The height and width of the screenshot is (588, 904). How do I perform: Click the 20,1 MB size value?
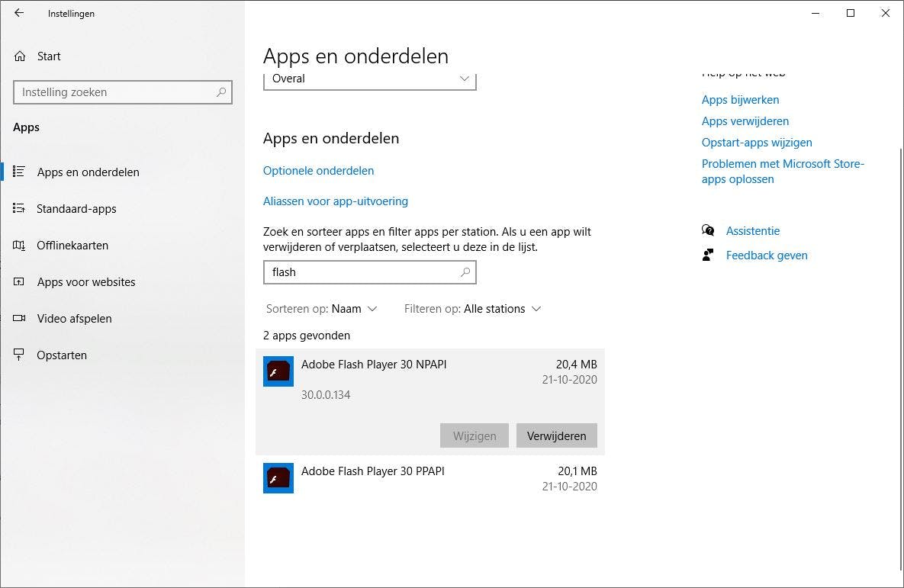point(577,471)
